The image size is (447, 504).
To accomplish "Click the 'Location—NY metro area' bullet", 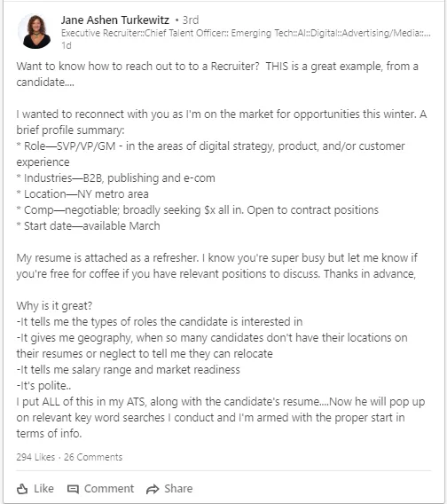I will (82, 194).
